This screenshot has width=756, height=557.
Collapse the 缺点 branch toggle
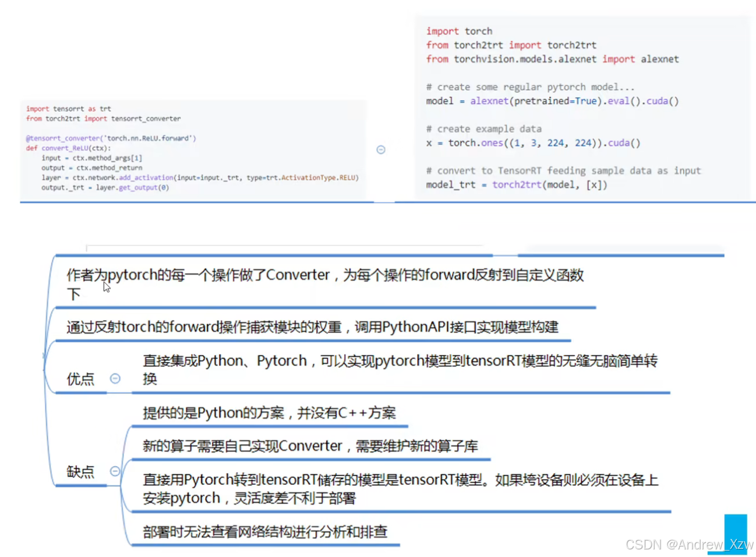point(115,471)
